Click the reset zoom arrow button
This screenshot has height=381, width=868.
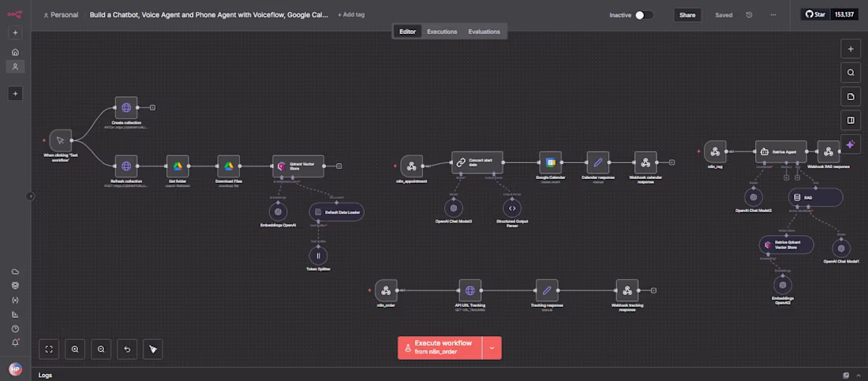[127, 349]
